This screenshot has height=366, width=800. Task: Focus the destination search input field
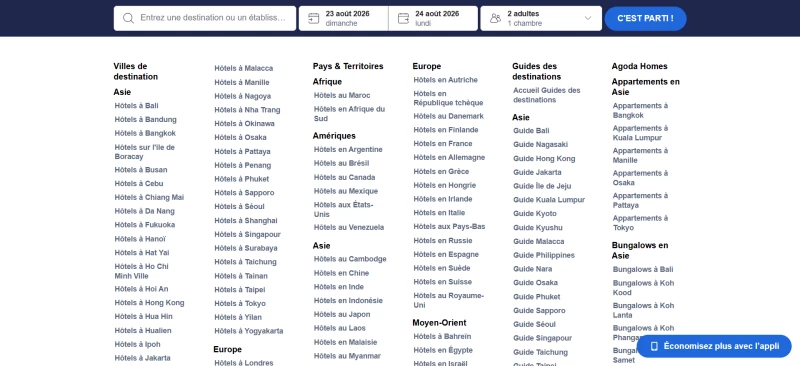pyautogui.click(x=205, y=18)
